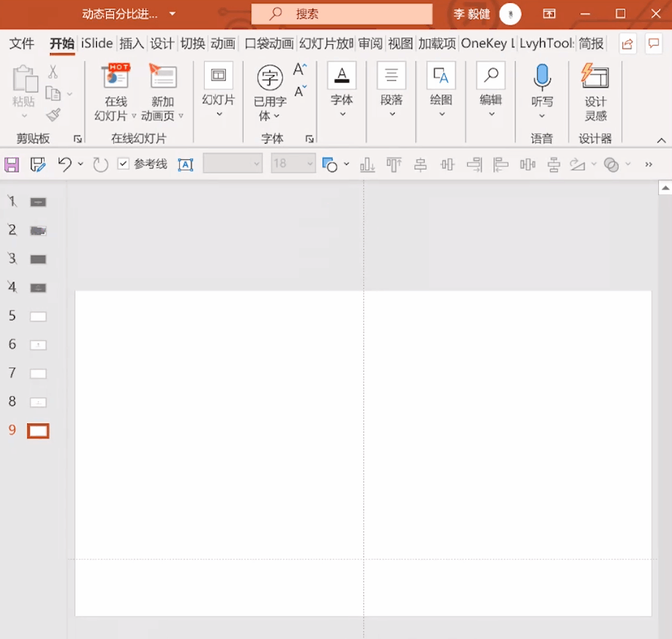Viewport: 672px width, 639px height.
Task: Distribute objects horizontally
Action: pos(527,164)
